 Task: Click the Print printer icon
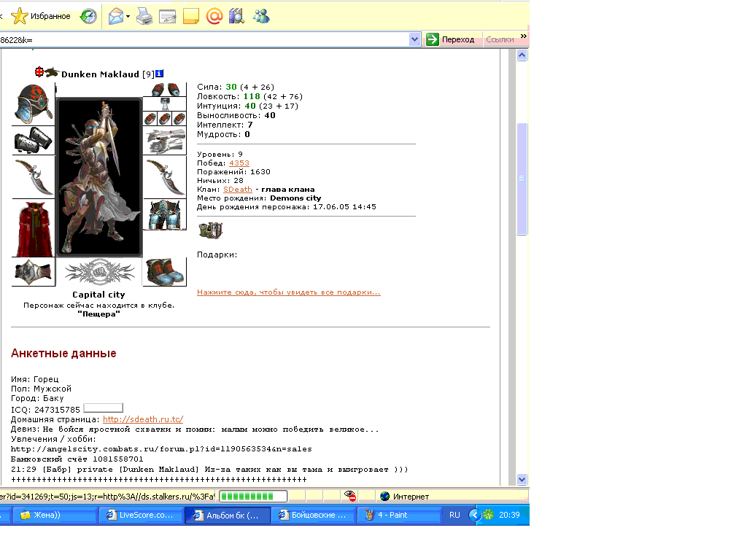click(x=144, y=17)
